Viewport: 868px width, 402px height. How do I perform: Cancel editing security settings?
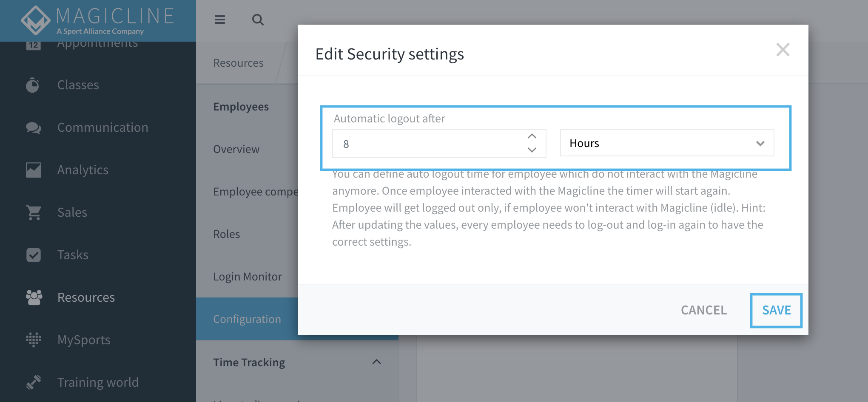pyautogui.click(x=704, y=310)
